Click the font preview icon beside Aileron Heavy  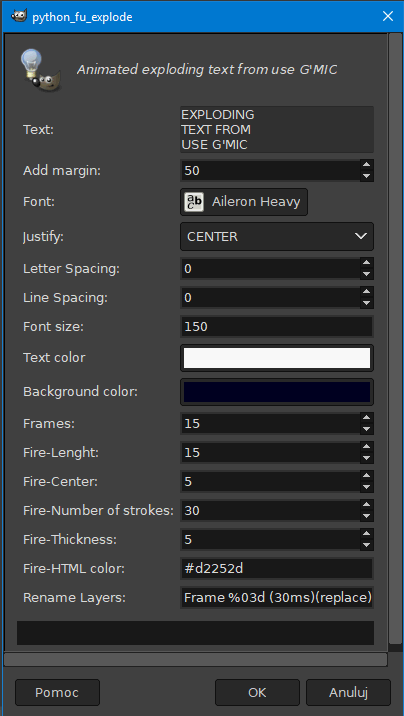point(194,202)
